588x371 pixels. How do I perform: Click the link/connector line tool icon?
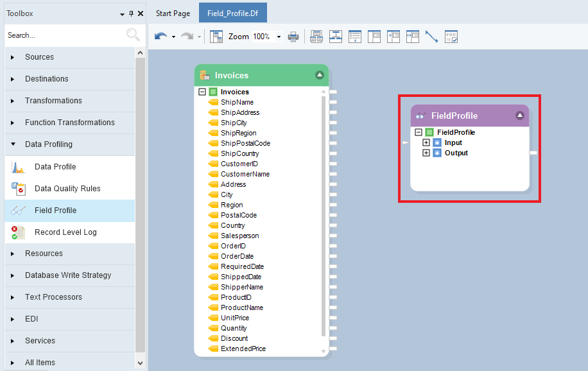coord(431,37)
